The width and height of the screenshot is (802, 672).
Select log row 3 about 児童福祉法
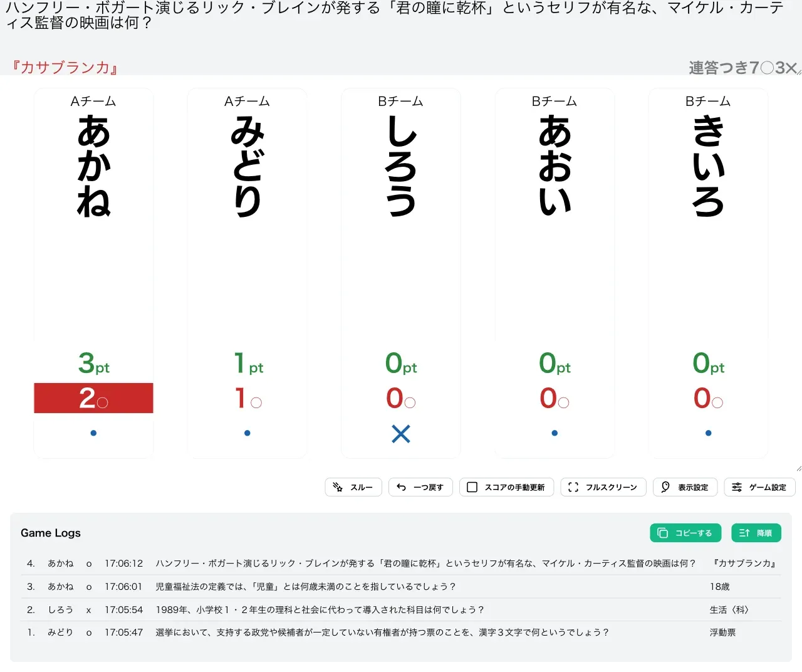[x=401, y=587]
